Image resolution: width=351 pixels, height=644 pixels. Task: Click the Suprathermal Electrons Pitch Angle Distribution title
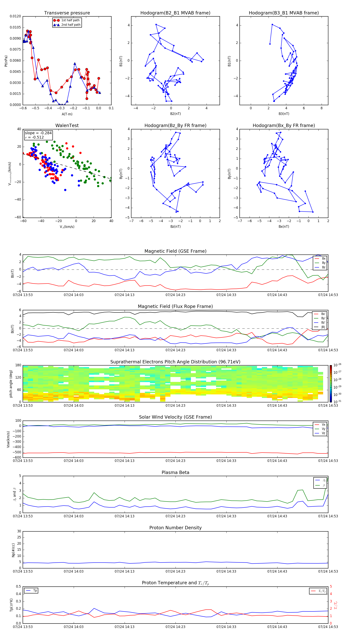pos(175,362)
